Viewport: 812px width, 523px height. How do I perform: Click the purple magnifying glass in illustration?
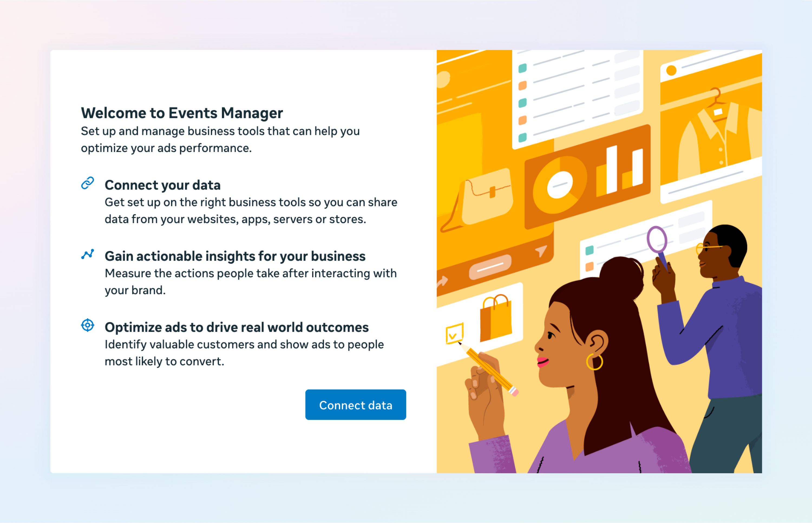658,247
